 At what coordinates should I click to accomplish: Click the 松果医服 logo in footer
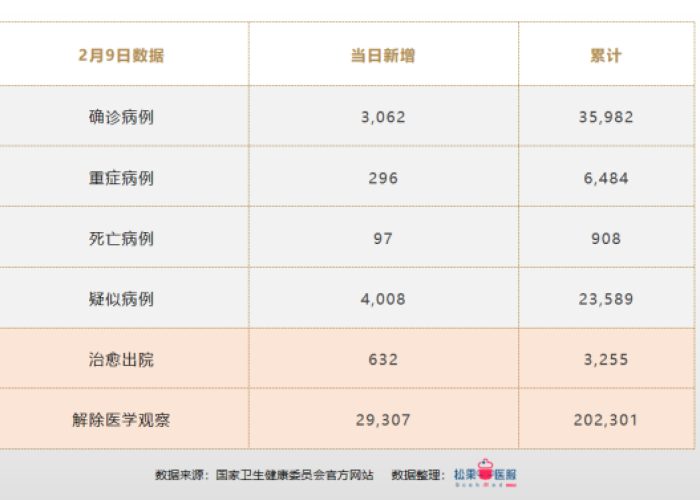485,473
